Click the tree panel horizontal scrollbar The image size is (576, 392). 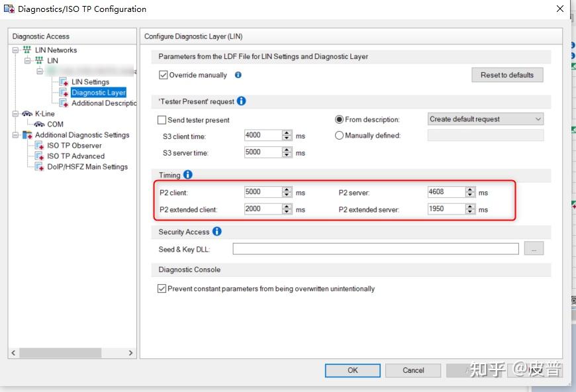(x=61, y=353)
